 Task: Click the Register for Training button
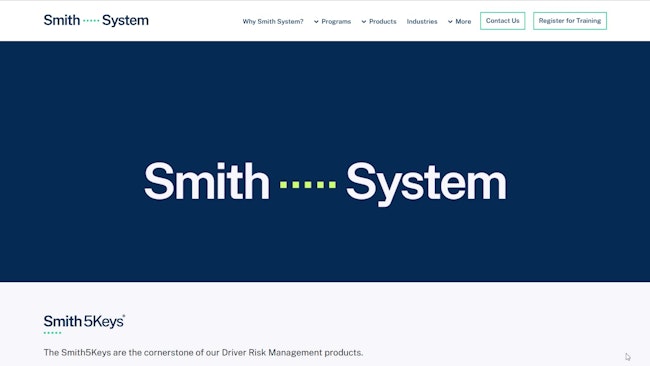pyautogui.click(x=570, y=21)
